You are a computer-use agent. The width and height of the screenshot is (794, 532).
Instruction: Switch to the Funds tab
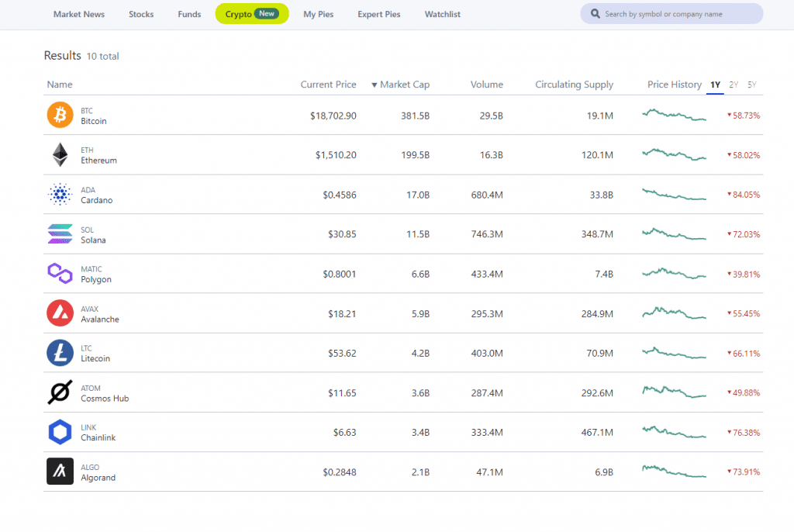[x=189, y=14]
